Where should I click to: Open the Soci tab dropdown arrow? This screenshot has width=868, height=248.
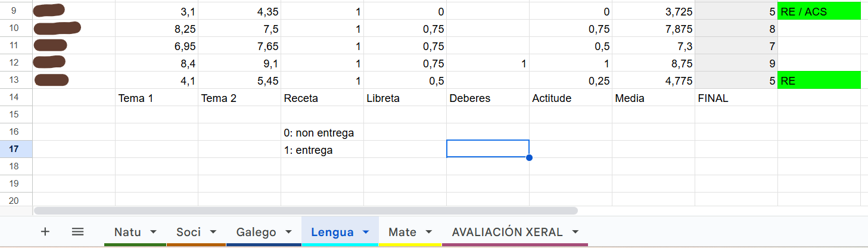click(x=213, y=232)
